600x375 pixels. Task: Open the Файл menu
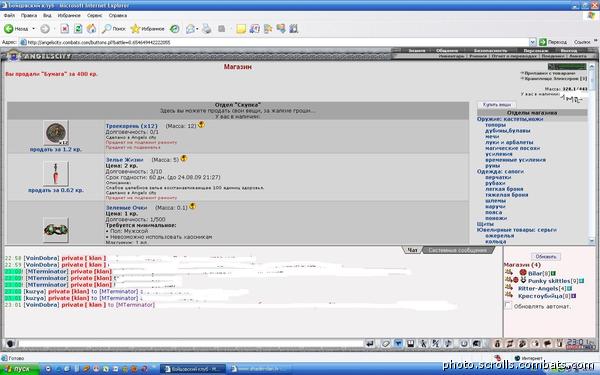[10, 16]
